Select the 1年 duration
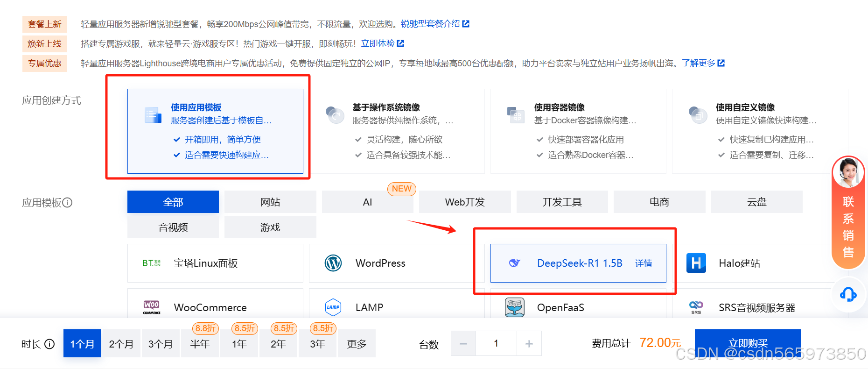Screen dimensions: 868x369 (239, 344)
